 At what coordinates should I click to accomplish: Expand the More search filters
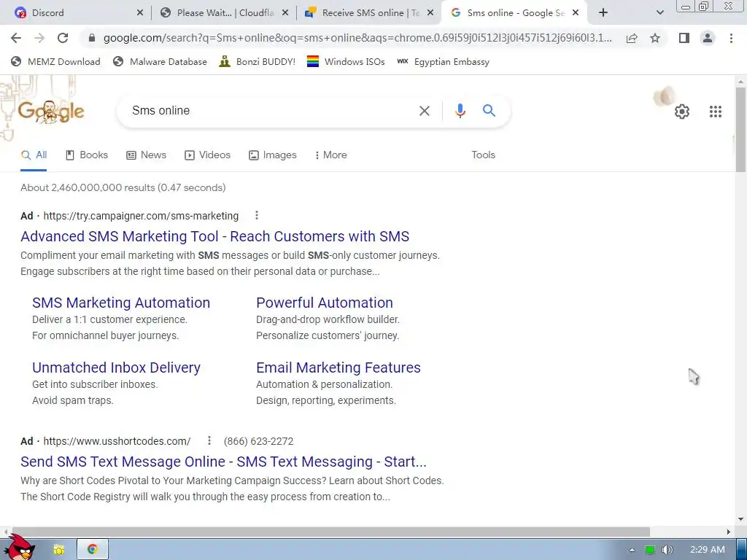coord(330,155)
